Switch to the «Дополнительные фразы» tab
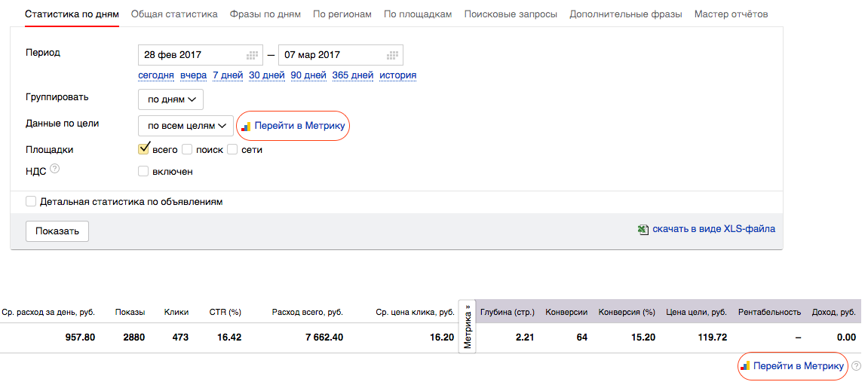Screen dimensions: 868x385 point(625,14)
